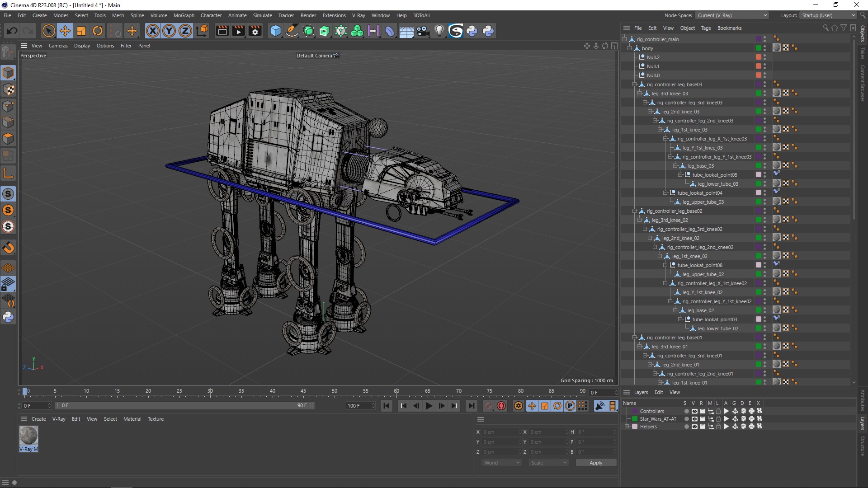Click Render View clapperboard icon
The height and width of the screenshot is (488, 868).
tap(222, 31)
